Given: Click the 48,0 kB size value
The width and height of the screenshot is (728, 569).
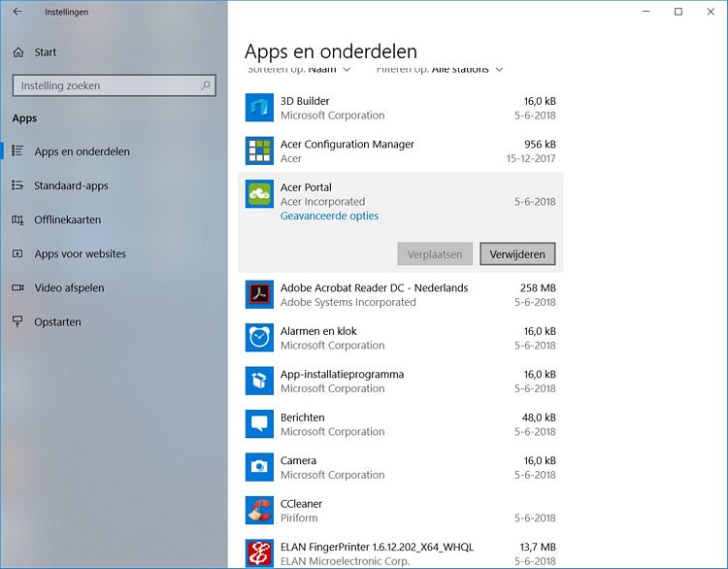Looking at the screenshot, I should (539, 418).
